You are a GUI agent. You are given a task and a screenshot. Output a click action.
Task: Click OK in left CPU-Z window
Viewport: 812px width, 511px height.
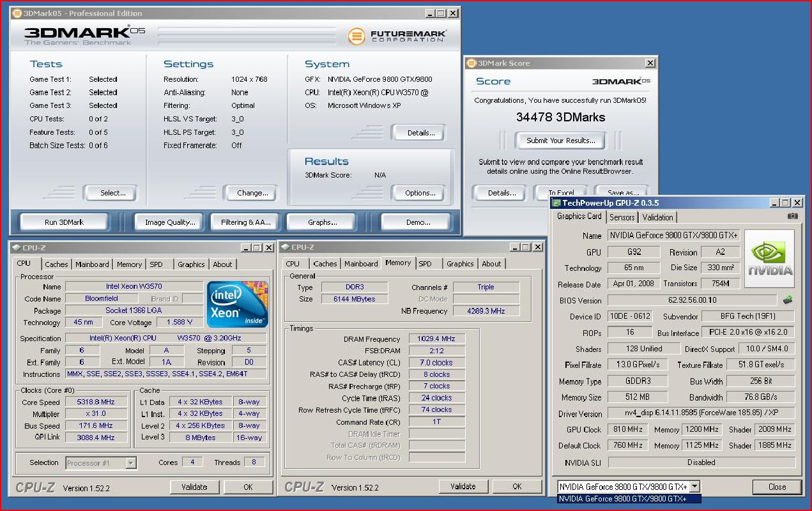point(248,487)
